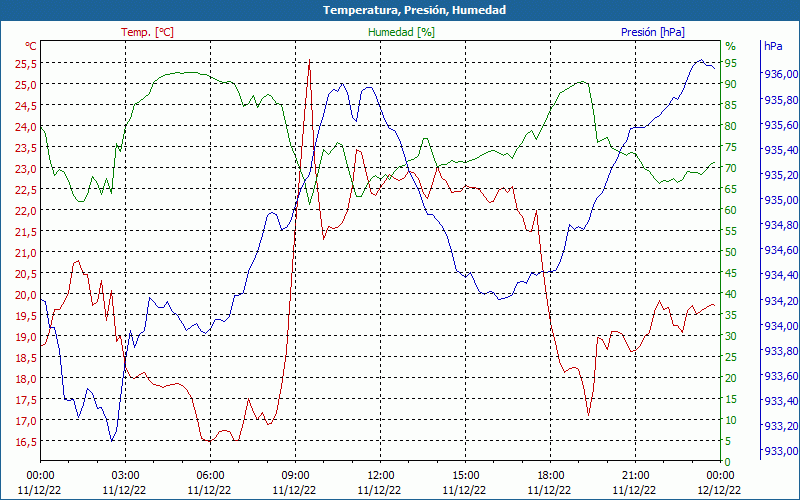
Task: Click the "935,80" pressure axis value
Action: tap(779, 99)
